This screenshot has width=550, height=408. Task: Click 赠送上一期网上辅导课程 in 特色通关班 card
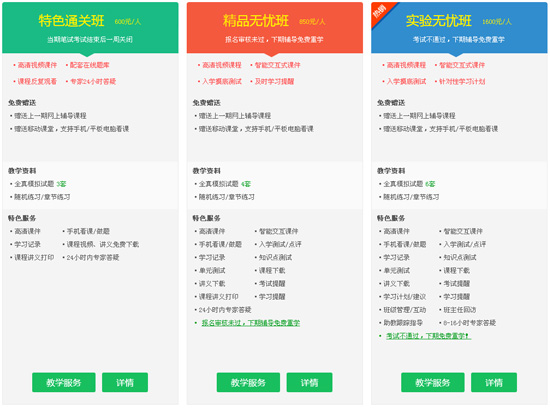click(50, 115)
